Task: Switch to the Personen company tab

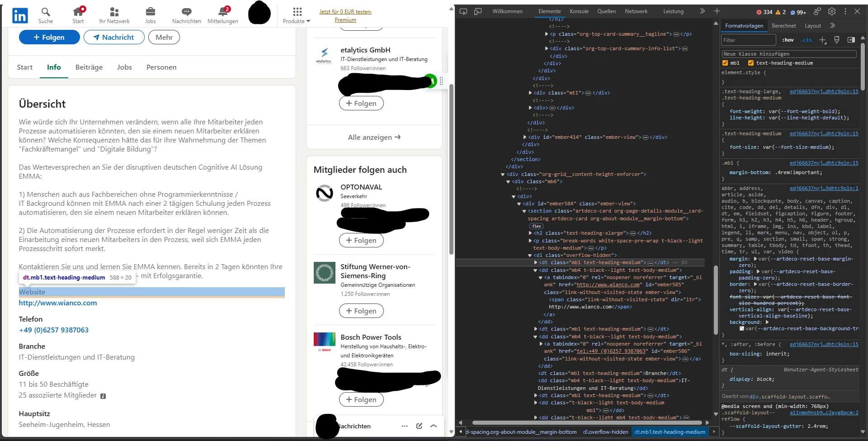Action: pyautogui.click(x=161, y=67)
